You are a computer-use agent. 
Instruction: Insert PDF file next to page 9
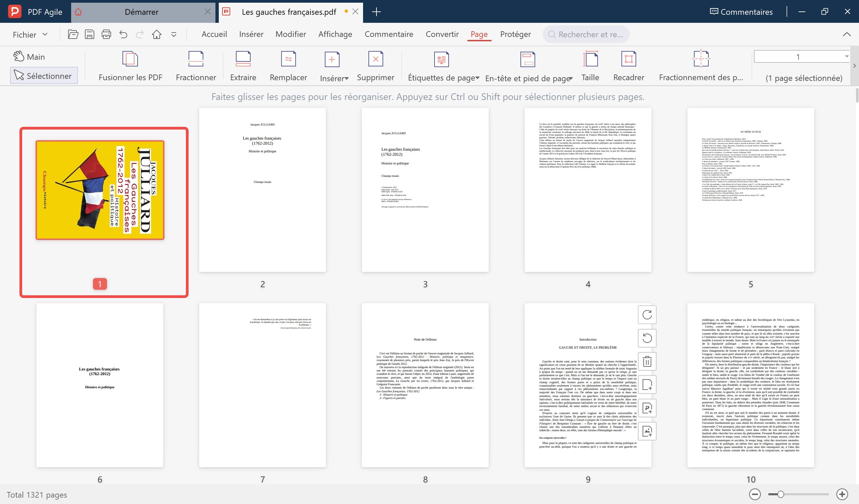tap(647, 408)
